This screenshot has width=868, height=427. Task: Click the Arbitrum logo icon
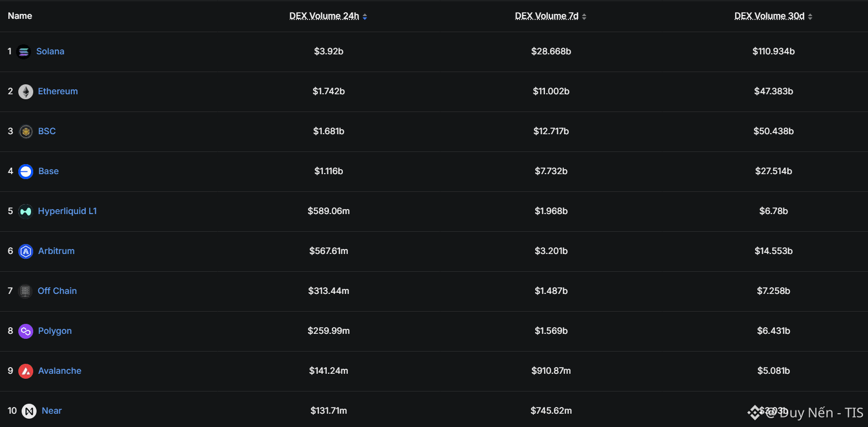pyautogui.click(x=25, y=251)
